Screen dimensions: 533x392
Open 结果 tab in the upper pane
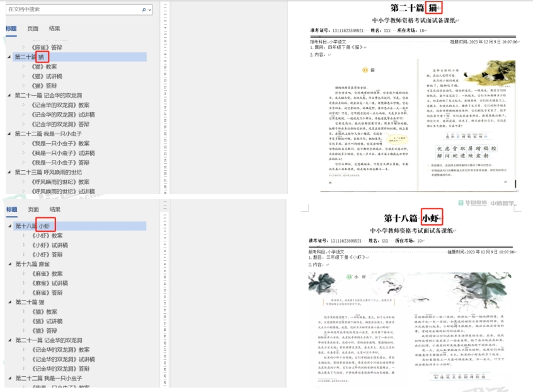pyautogui.click(x=55, y=28)
